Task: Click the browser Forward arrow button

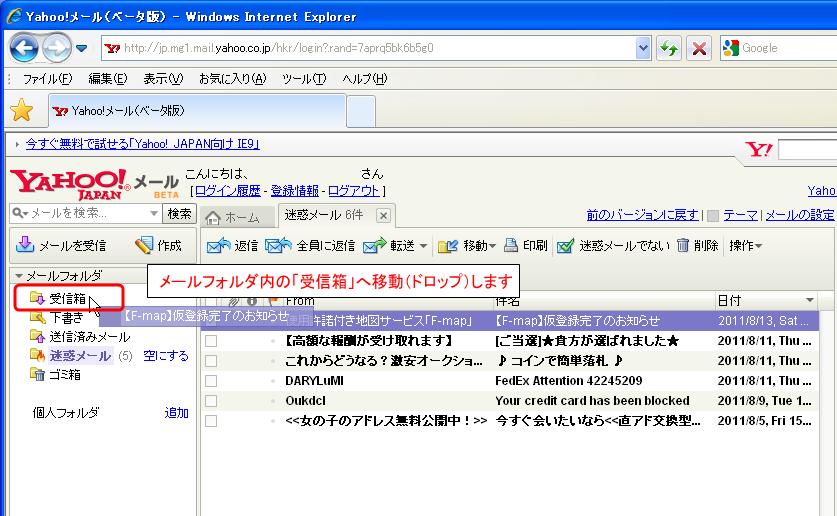Action: coord(57,48)
